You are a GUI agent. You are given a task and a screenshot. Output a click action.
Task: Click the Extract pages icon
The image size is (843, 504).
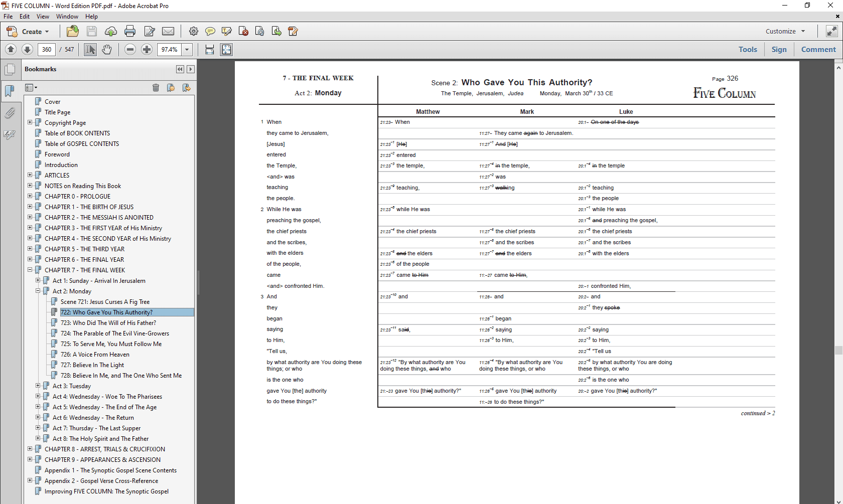(276, 31)
